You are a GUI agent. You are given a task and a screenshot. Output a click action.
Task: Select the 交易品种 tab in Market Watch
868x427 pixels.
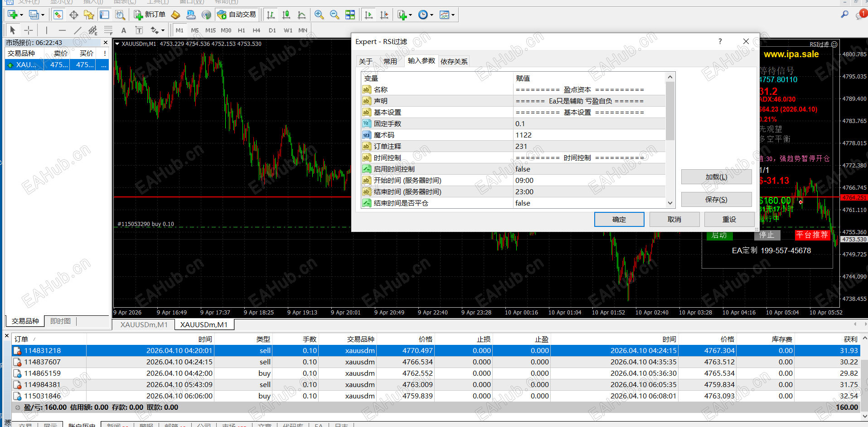pyautogui.click(x=25, y=321)
